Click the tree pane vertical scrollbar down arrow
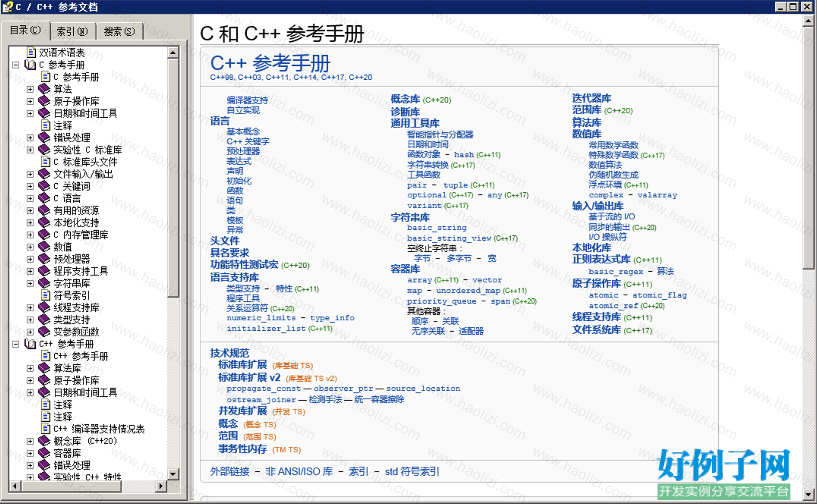 point(173,474)
